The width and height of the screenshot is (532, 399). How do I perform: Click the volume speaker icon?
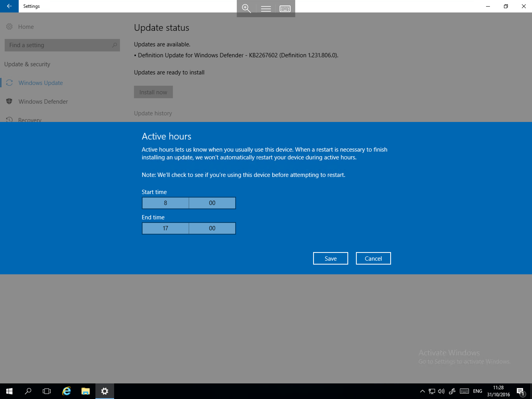point(441,391)
